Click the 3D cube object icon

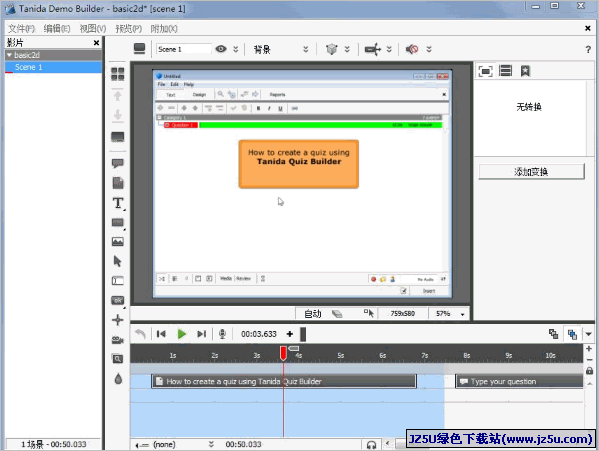click(332, 49)
